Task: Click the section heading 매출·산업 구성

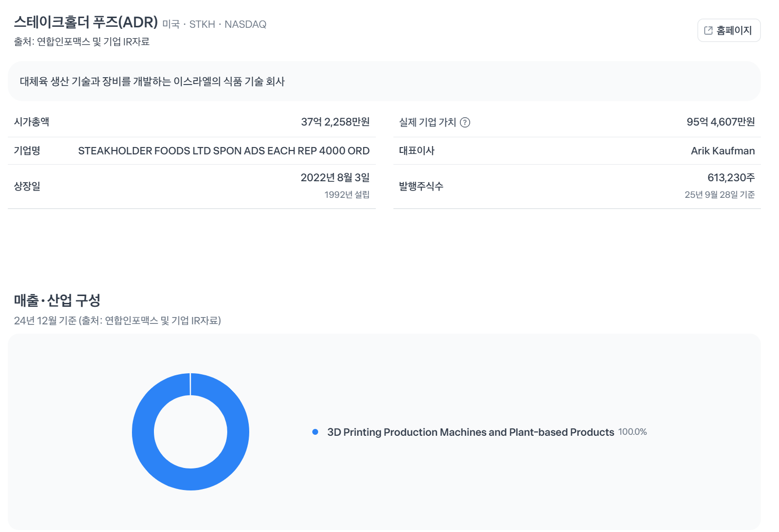Action: click(x=57, y=300)
